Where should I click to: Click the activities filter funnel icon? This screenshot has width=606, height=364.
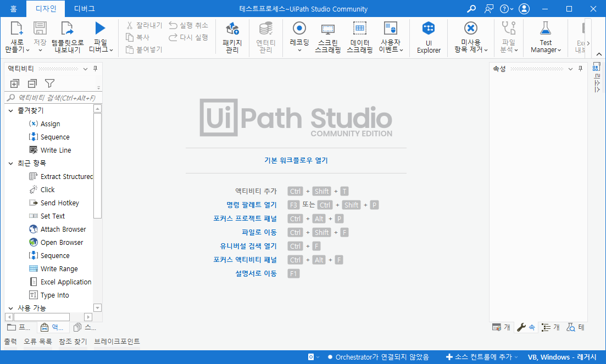[49, 83]
